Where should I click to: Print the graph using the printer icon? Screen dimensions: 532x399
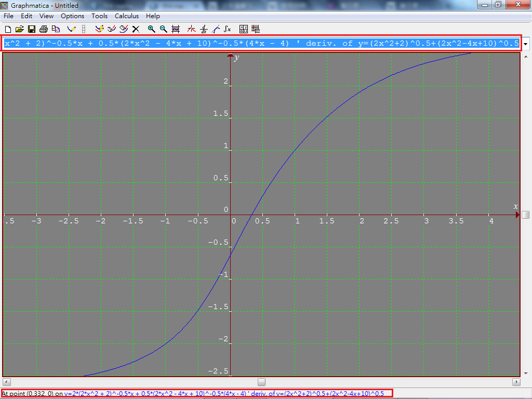44,29
